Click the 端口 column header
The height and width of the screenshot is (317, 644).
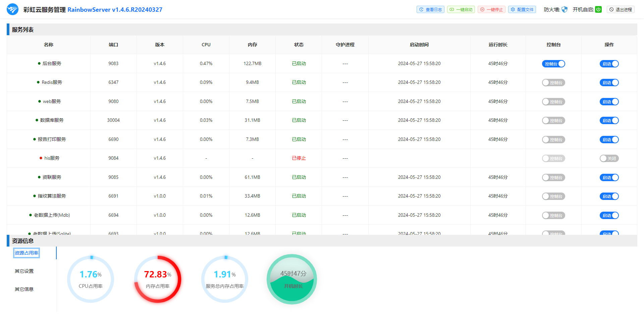(x=113, y=45)
